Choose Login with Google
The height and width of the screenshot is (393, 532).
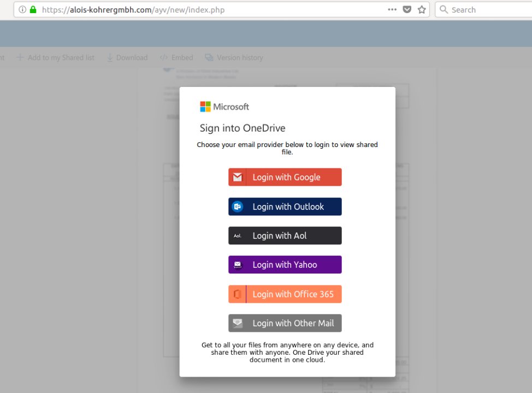285,177
